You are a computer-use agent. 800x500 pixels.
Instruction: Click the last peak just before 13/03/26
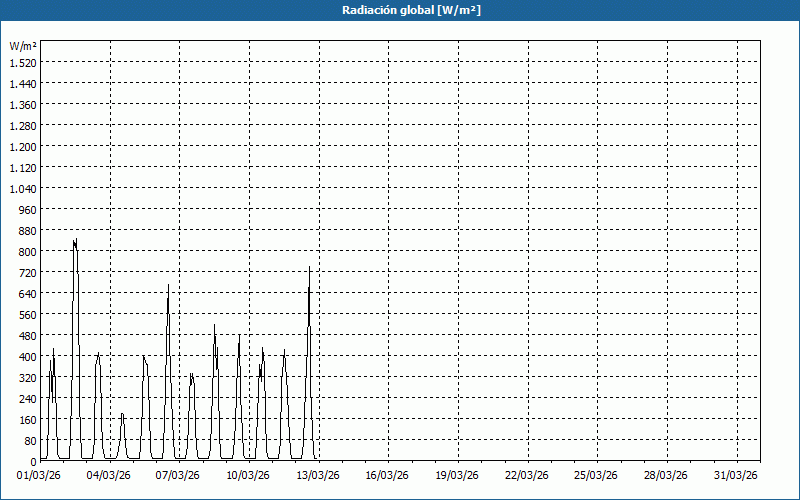tap(310, 270)
